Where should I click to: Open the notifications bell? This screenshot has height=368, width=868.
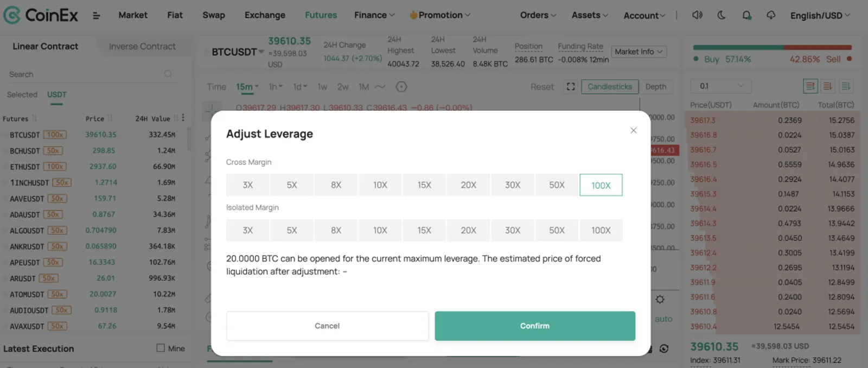[x=747, y=15]
